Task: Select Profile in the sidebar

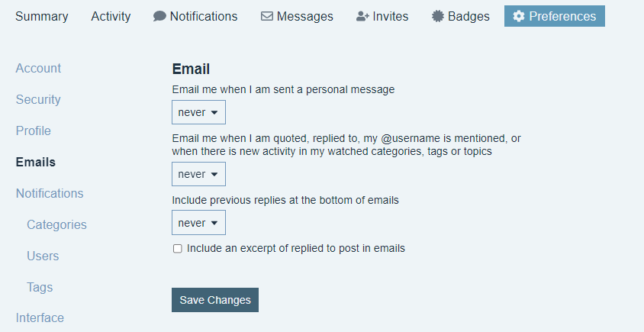Action: [34, 131]
